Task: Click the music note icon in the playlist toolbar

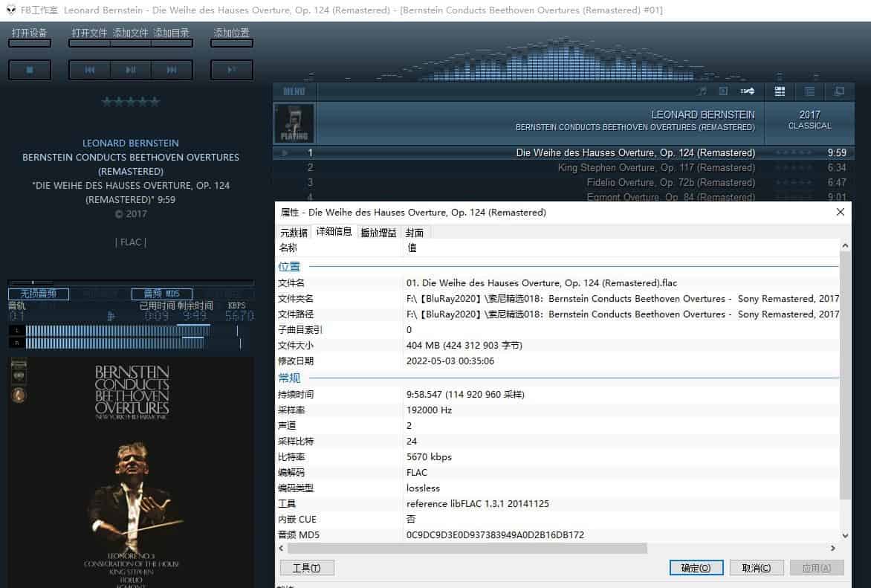Action: click(702, 91)
